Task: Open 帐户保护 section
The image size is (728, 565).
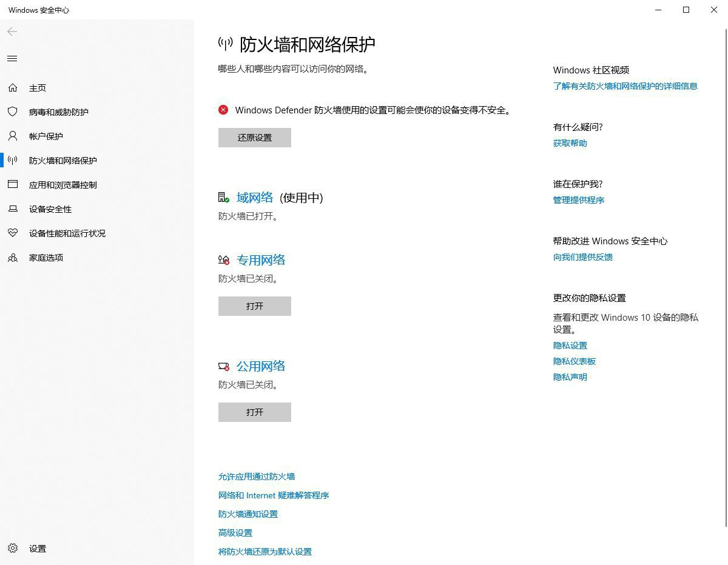Action: [x=46, y=136]
